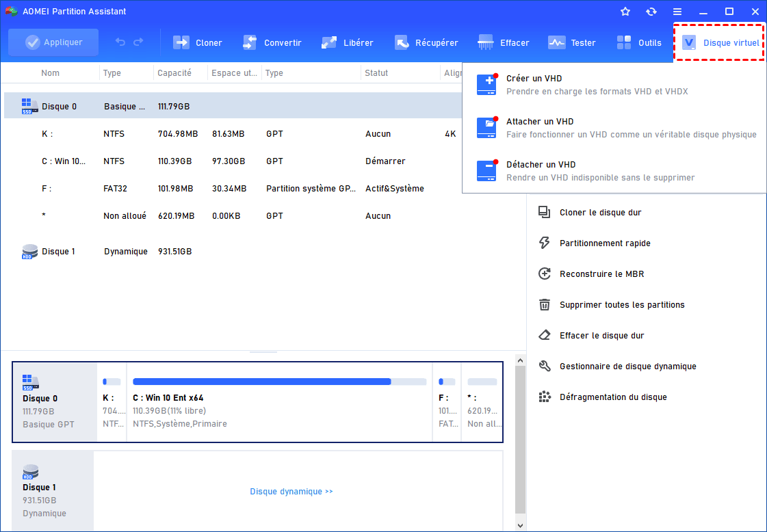Choose Partitionnement rapide
This screenshot has height=532, width=767.
(605, 243)
